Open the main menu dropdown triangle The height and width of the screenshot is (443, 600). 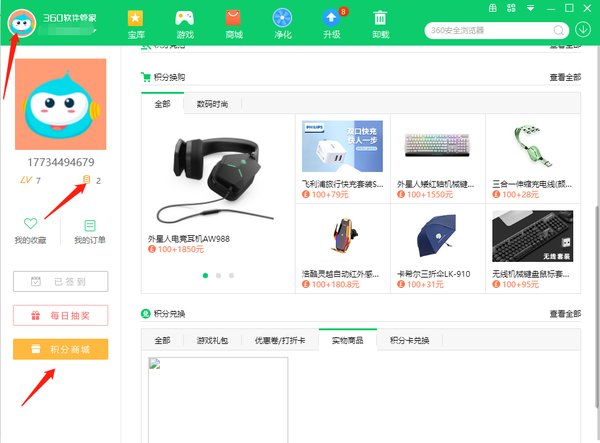530,8
